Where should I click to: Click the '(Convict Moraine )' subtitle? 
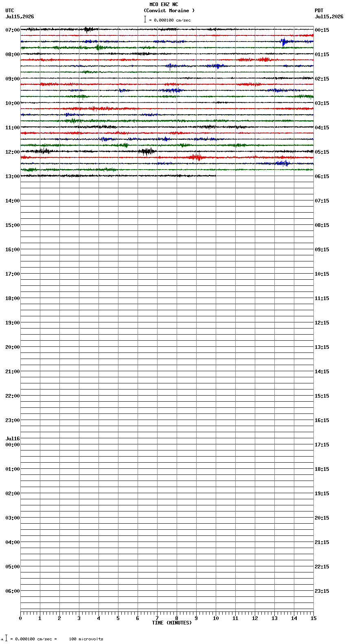tap(169, 11)
